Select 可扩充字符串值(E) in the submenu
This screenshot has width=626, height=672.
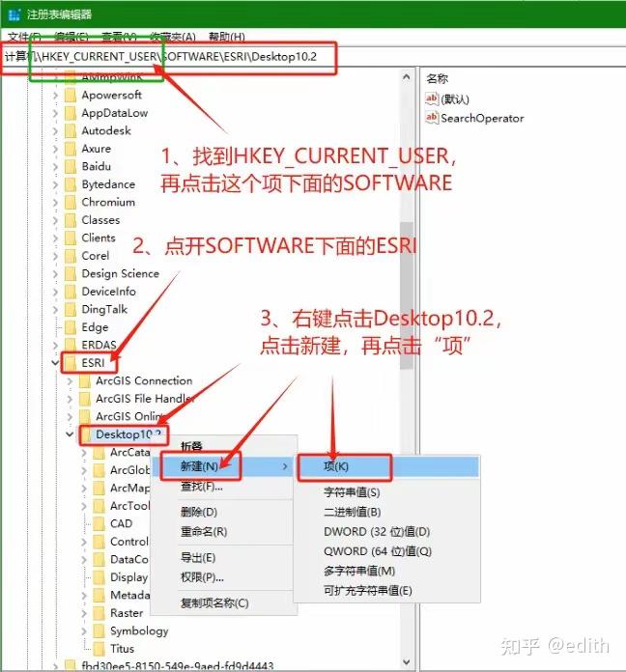[x=387, y=591]
